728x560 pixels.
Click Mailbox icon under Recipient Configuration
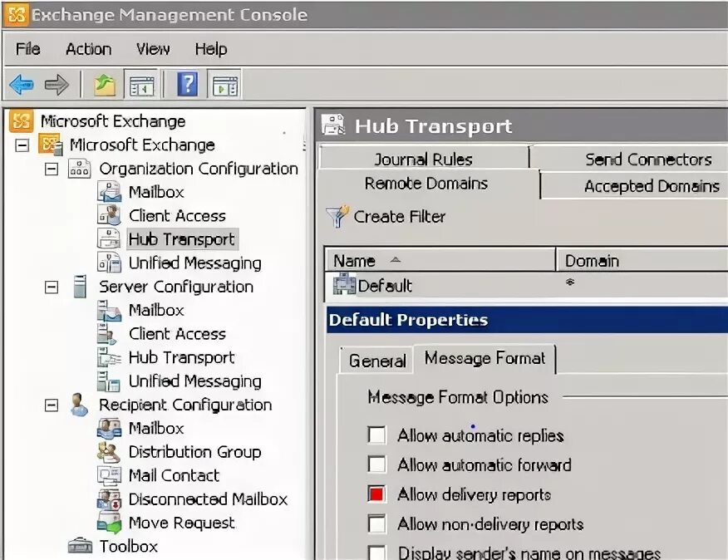[109, 428]
